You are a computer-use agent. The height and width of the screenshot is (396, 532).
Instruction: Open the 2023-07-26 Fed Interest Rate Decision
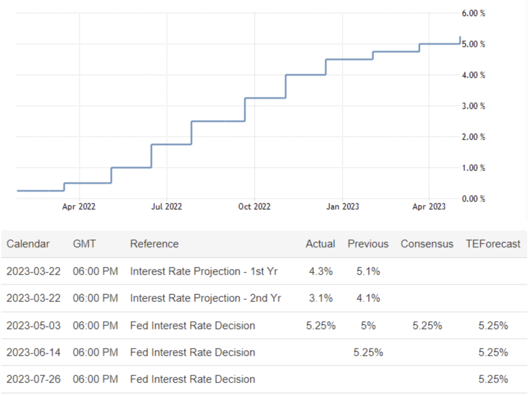pos(192,379)
